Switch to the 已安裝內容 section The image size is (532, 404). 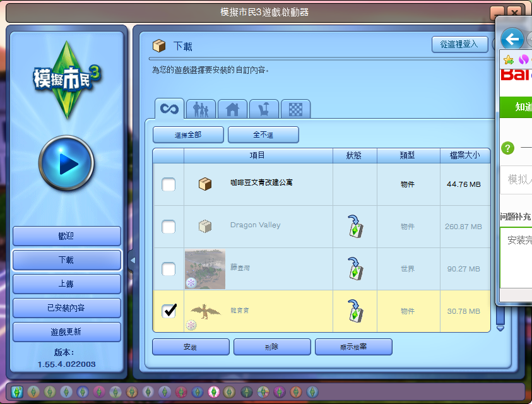pyautogui.click(x=66, y=308)
